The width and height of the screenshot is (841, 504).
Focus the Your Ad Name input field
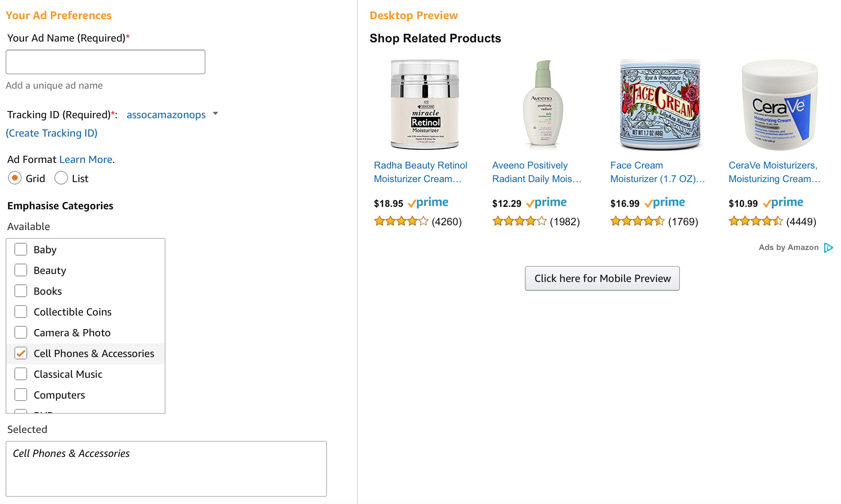(106, 62)
